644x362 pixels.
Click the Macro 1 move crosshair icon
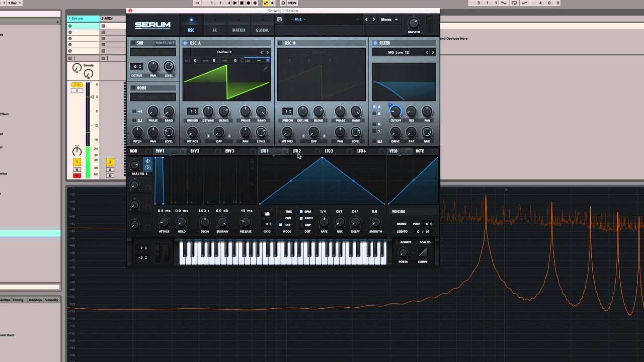147,161
